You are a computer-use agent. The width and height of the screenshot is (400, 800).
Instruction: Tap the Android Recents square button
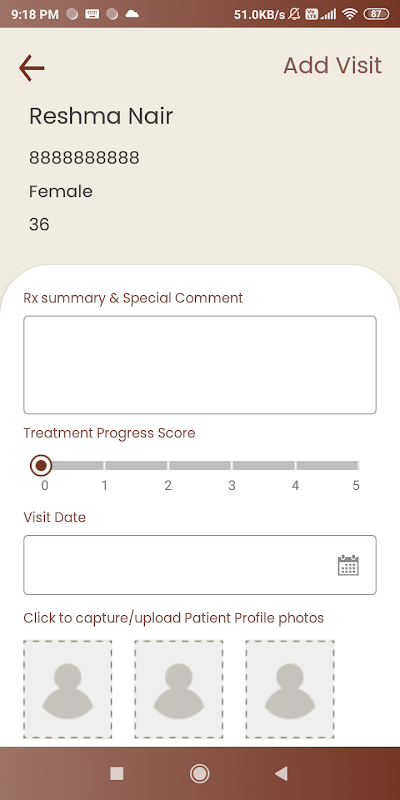(117, 773)
